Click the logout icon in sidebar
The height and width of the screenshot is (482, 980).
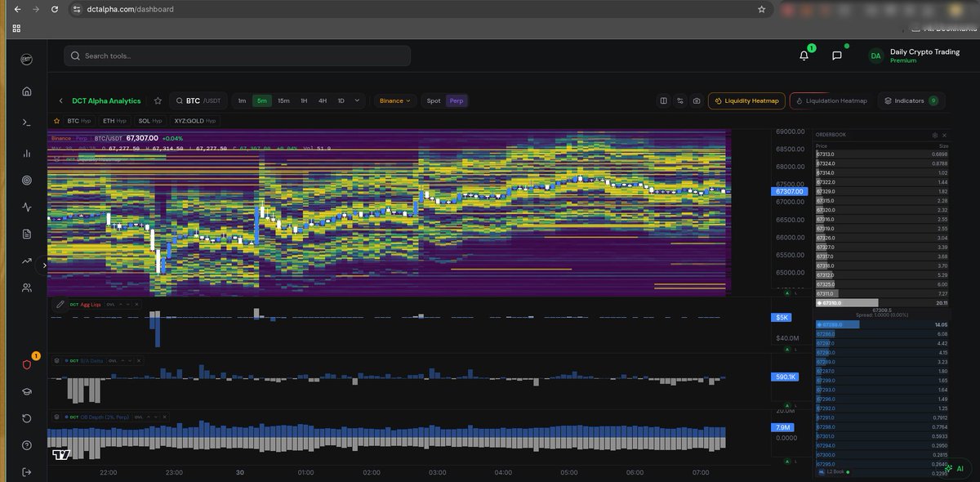[x=27, y=471]
